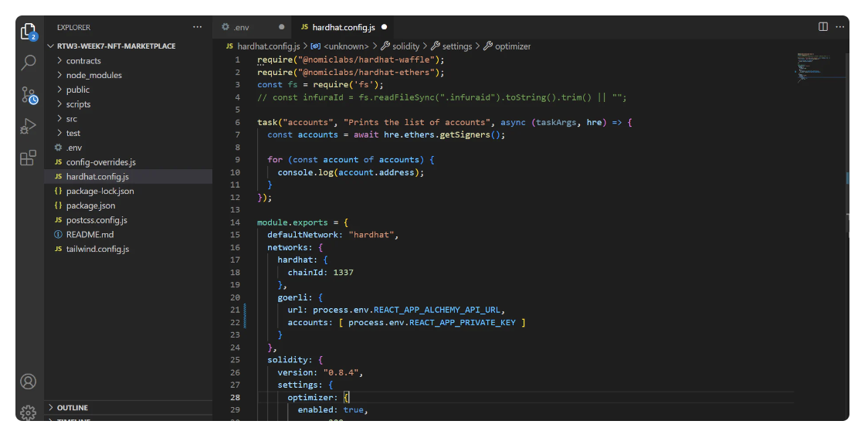Screen dimensions: 868x448
Task: Expand the OUTLINE section
Action: pyautogui.click(x=128, y=408)
